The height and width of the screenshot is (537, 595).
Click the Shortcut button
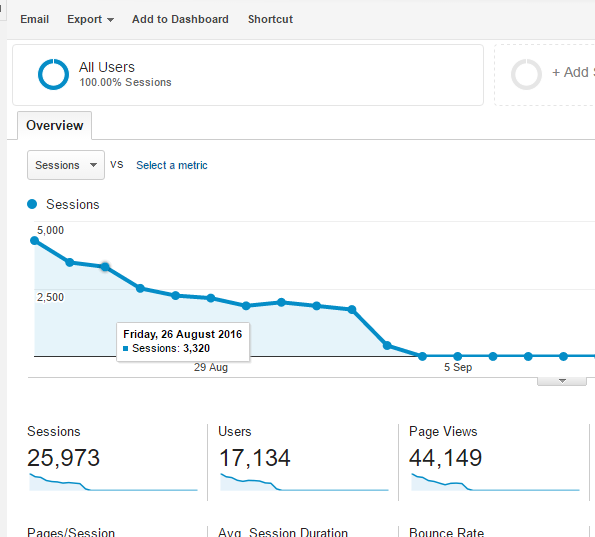[x=270, y=19]
